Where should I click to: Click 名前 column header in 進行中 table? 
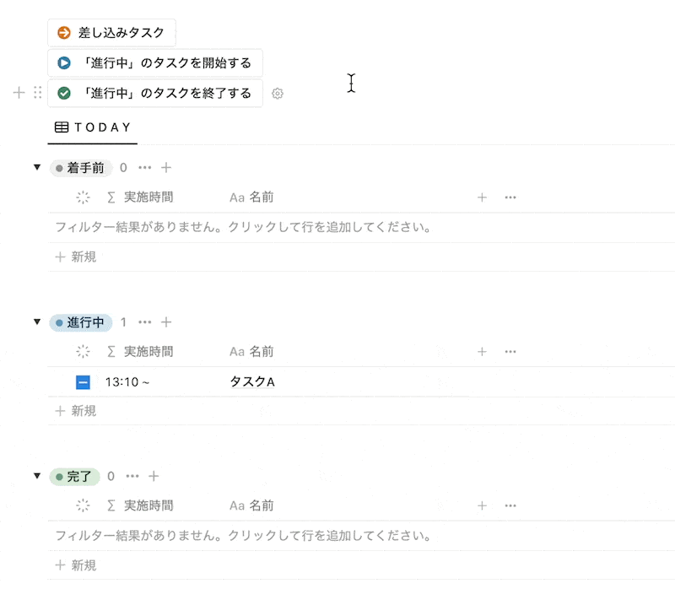point(251,352)
